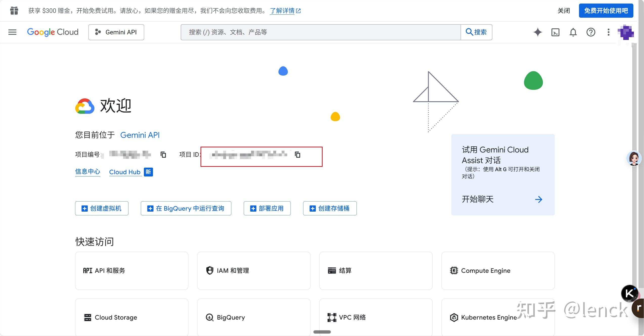Copy the 项目 ID value
The width and height of the screenshot is (644, 336).
point(298,154)
